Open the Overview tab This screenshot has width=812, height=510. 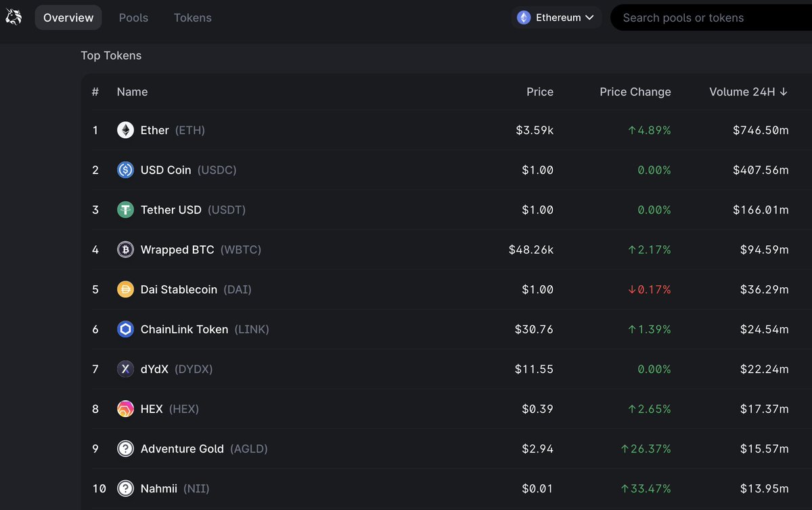(x=68, y=18)
